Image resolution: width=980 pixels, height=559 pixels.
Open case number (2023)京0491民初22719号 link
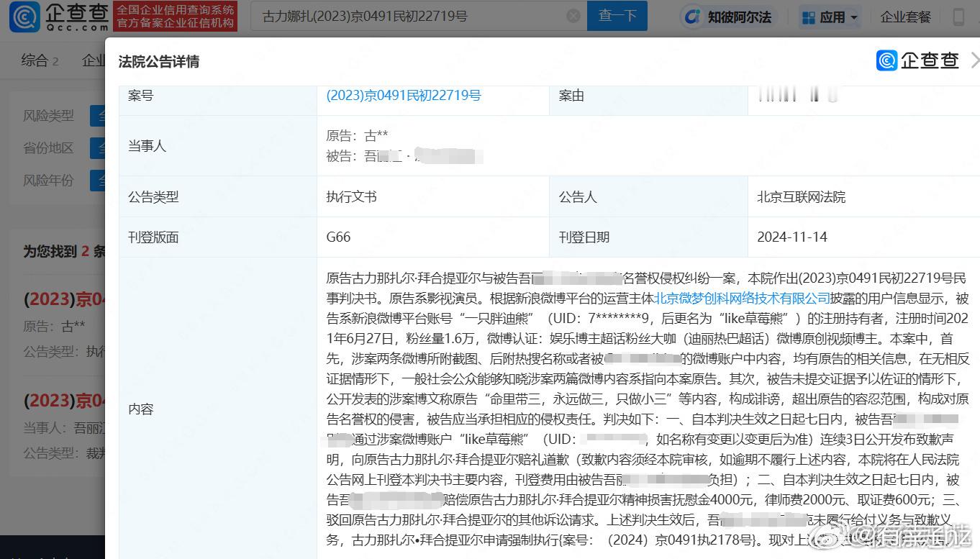pos(404,95)
